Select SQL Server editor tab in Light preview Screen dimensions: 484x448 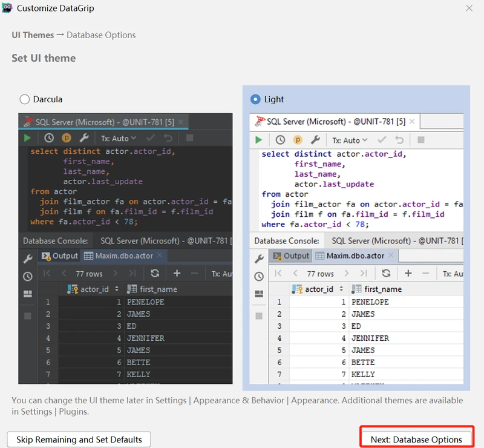point(335,122)
